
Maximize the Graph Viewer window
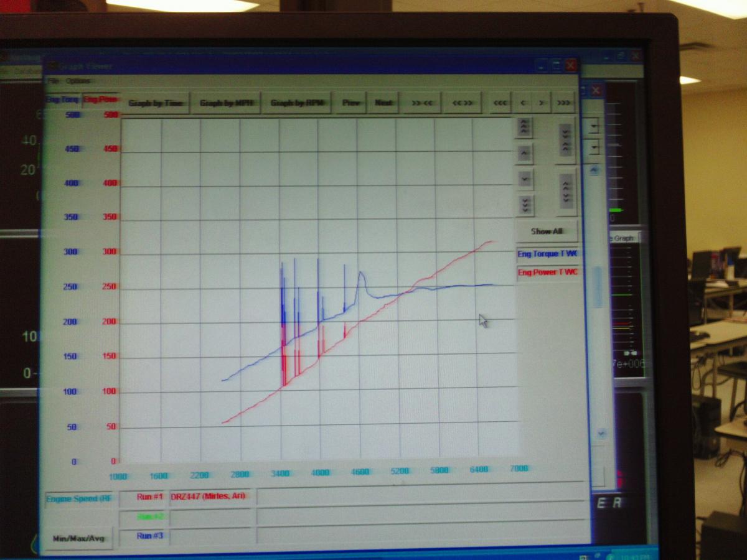557,65
